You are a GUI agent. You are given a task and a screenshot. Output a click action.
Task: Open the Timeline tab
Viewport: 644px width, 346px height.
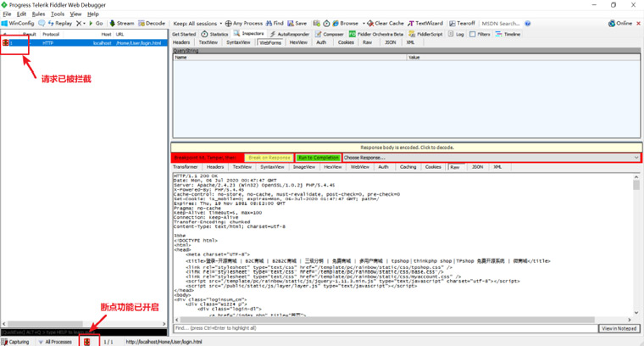point(508,34)
